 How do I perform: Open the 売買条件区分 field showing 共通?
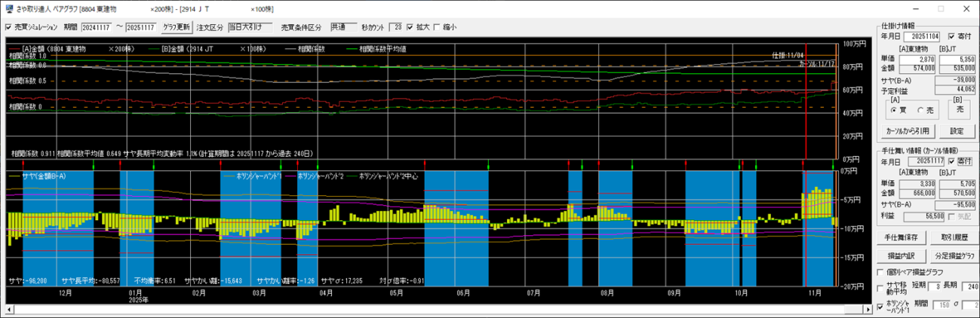pos(344,27)
